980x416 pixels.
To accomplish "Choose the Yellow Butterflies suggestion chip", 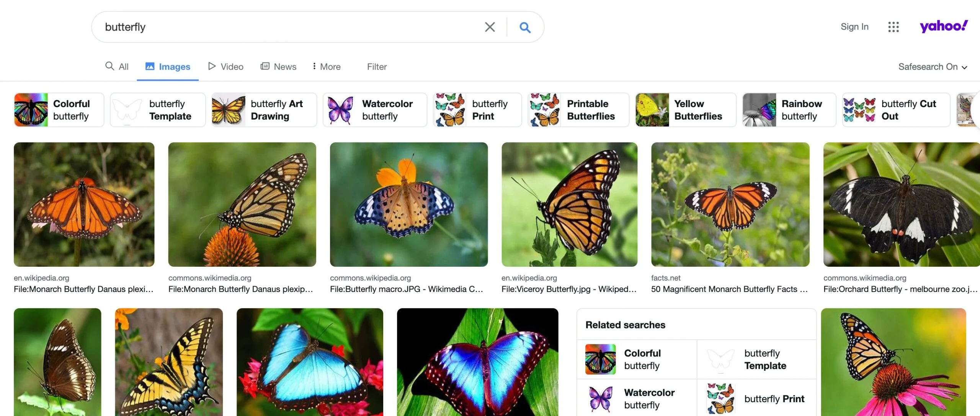I will coord(685,110).
